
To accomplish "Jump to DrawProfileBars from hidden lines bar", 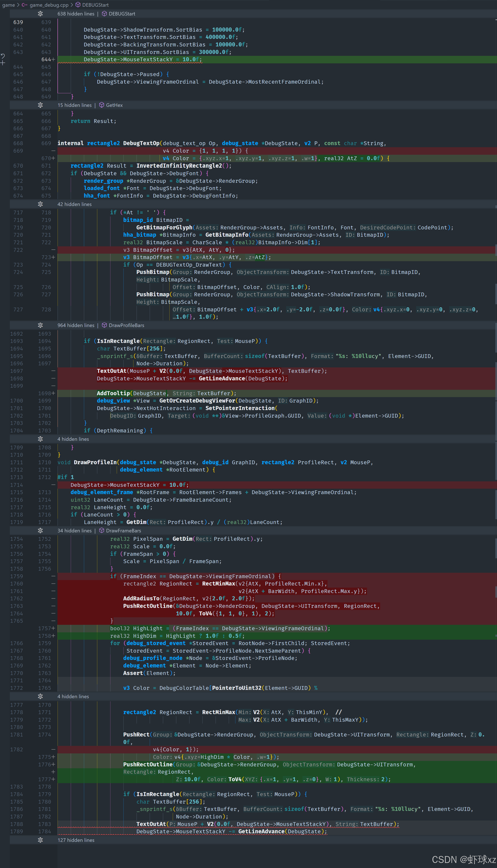I will pos(126,325).
